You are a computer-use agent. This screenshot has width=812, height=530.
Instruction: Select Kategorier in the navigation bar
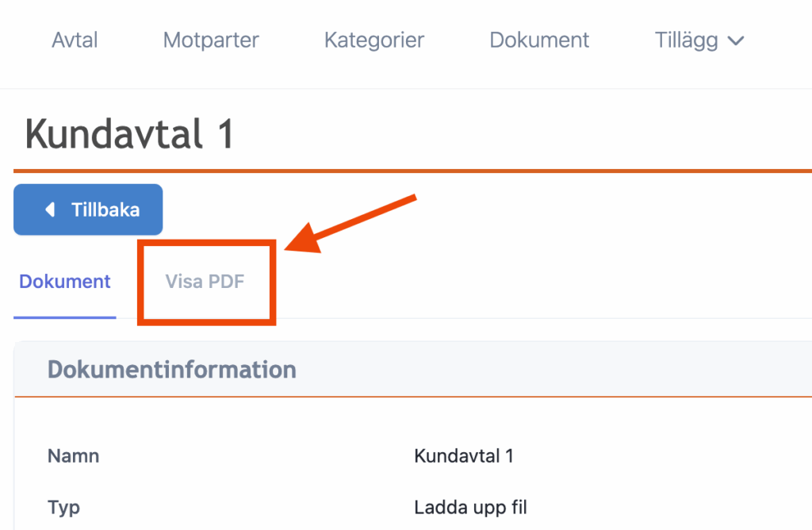pos(374,40)
